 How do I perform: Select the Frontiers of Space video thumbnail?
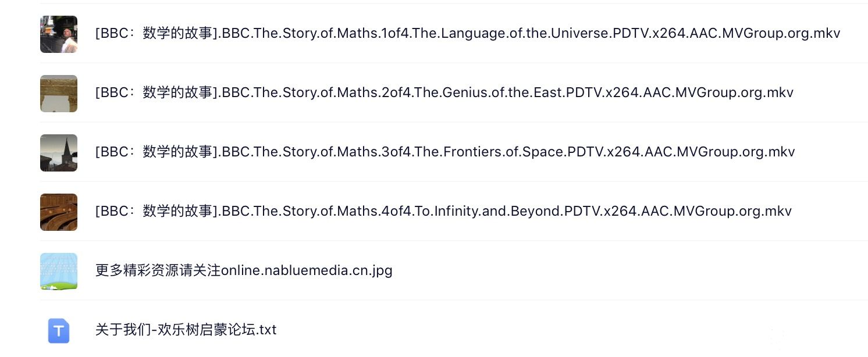point(59,153)
